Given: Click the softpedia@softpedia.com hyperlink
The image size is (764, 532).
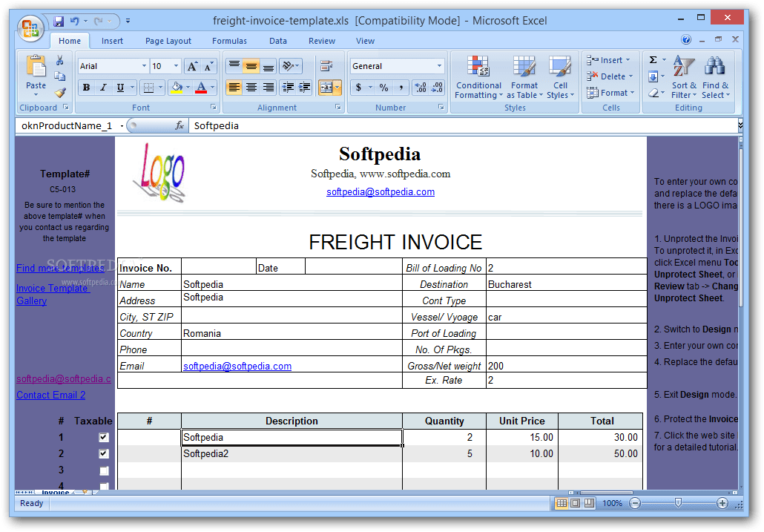Looking at the screenshot, I should coord(381,191).
